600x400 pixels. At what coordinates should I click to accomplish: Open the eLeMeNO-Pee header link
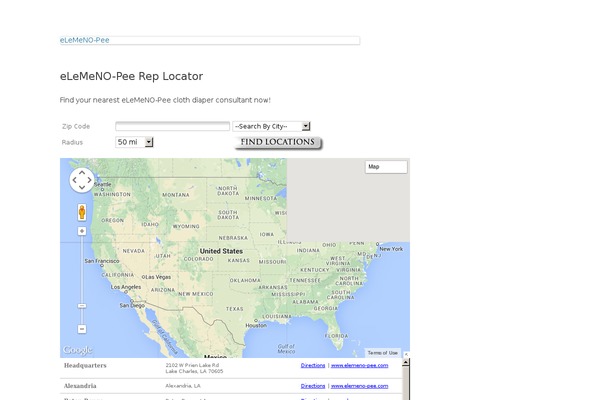coord(84,40)
